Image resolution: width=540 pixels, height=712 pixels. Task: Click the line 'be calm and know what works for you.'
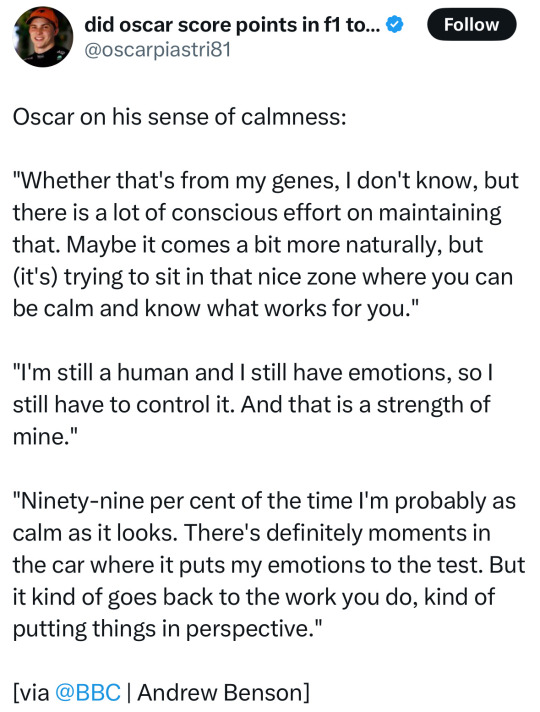(214, 309)
